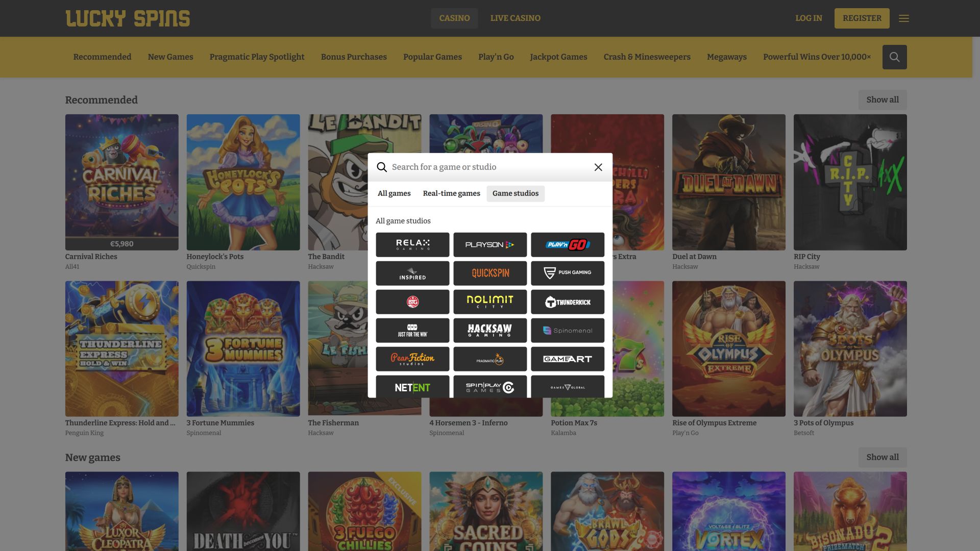
Task: Select the NetEnt studio logo
Action: 412,387
